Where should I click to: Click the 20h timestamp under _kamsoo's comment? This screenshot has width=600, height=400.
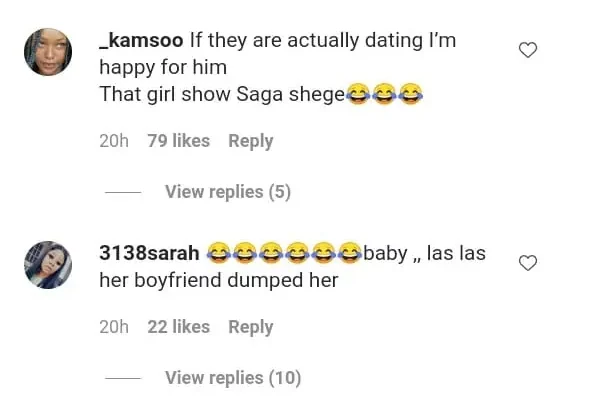pyautogui.click(x=113, y=141)
